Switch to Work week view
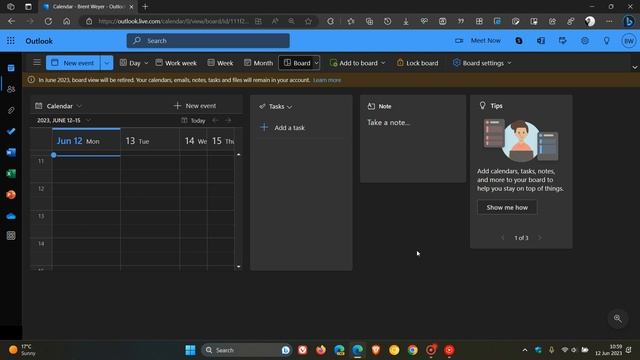640x360 pixels. point(176,63)
